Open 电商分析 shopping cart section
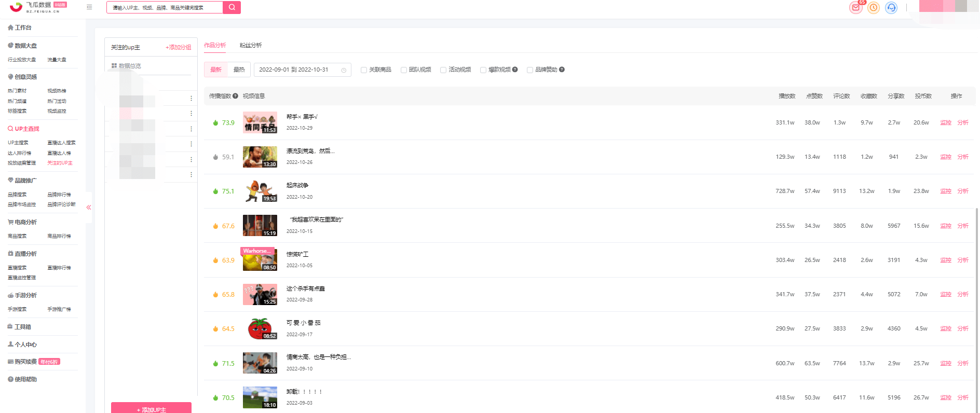 [22, 222]
